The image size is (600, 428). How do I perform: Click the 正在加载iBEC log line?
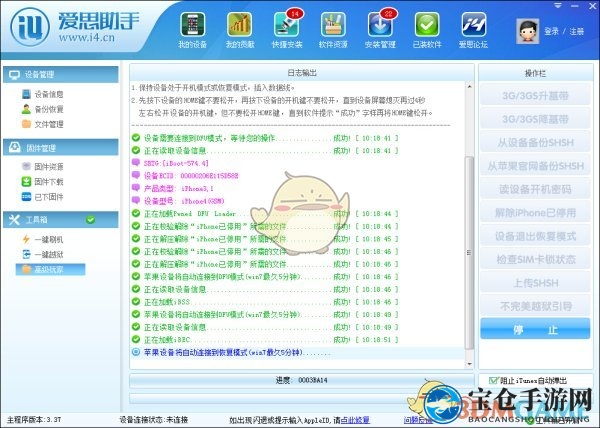pos(265,340)
